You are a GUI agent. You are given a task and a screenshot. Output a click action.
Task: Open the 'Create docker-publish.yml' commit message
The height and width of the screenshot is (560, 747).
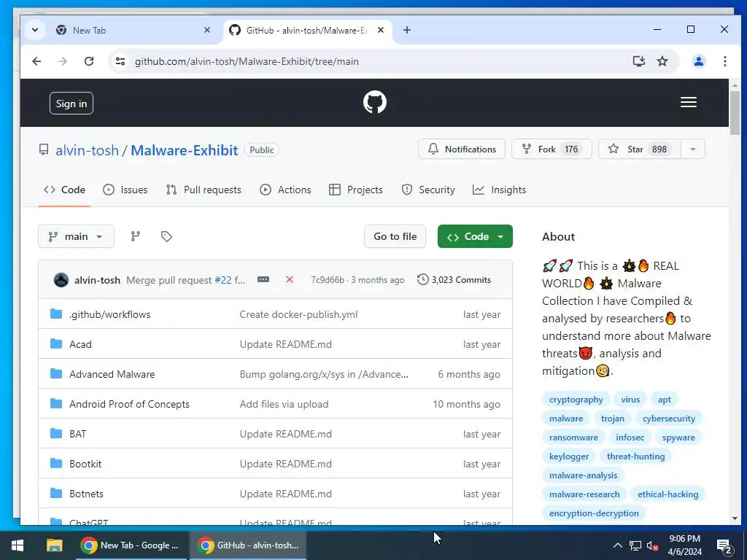pyautogui.click(x=298, y=314)
